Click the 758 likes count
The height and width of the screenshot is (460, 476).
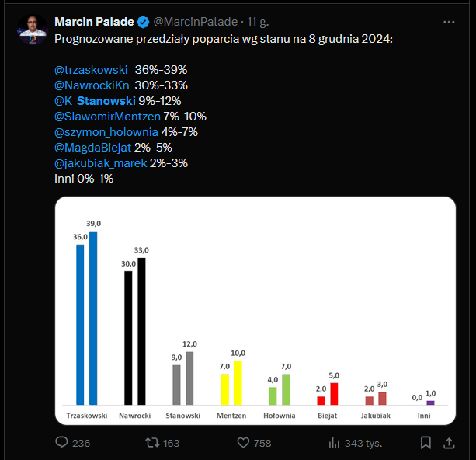click(x=262, y=443)
